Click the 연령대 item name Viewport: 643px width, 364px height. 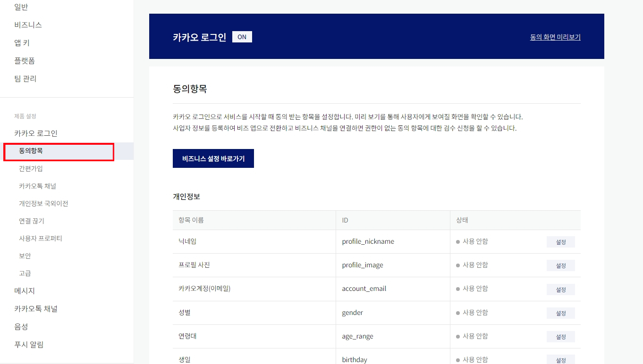[187, 336]
